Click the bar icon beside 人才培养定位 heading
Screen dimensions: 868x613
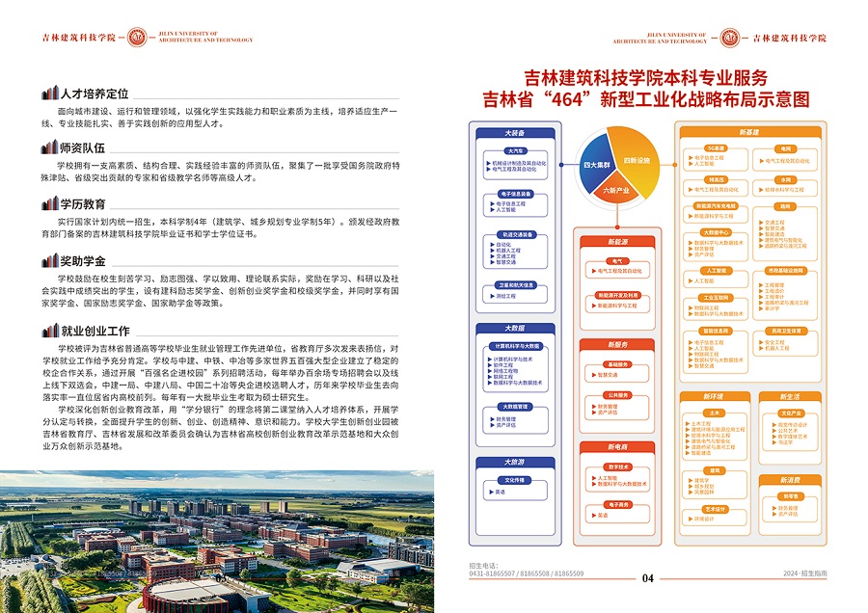tap(50, 94)
